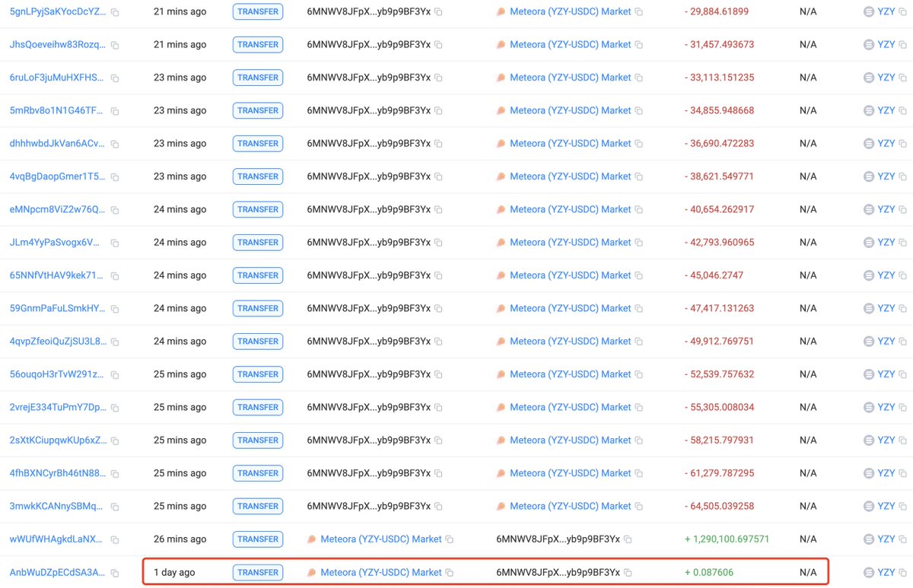Copy signature JhsQoeveihw83Rozq... via copy icon
The image size is (913, 588).
[115, 46]
